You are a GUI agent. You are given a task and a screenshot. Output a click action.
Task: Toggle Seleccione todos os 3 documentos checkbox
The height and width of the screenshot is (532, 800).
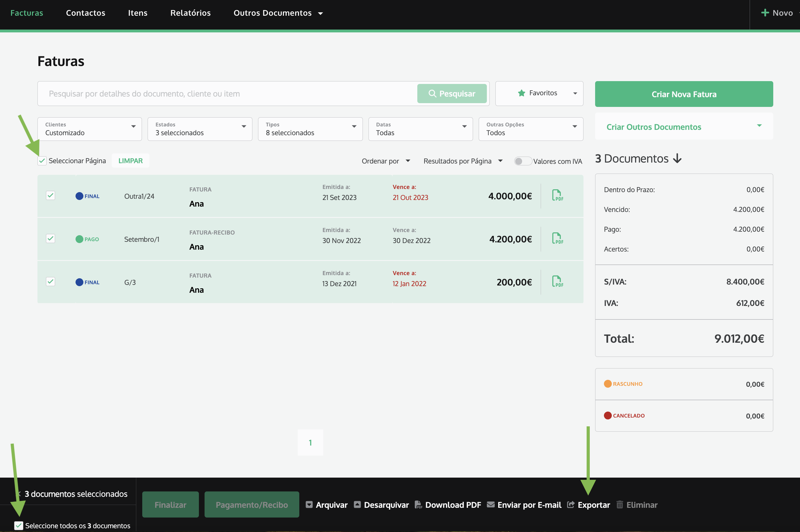tap(19, 525)
